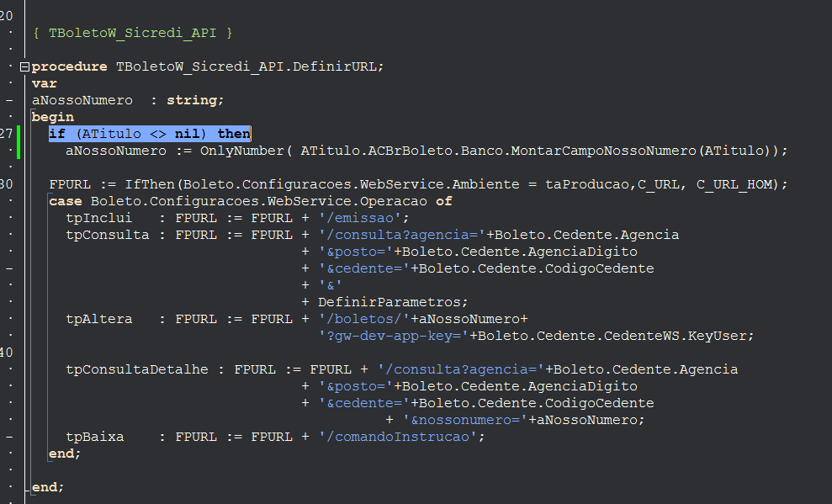832x504 pixels.
Task: Click the highlighted 'if (ATitulo <> nil) then' line
Action: pos(150,134)
